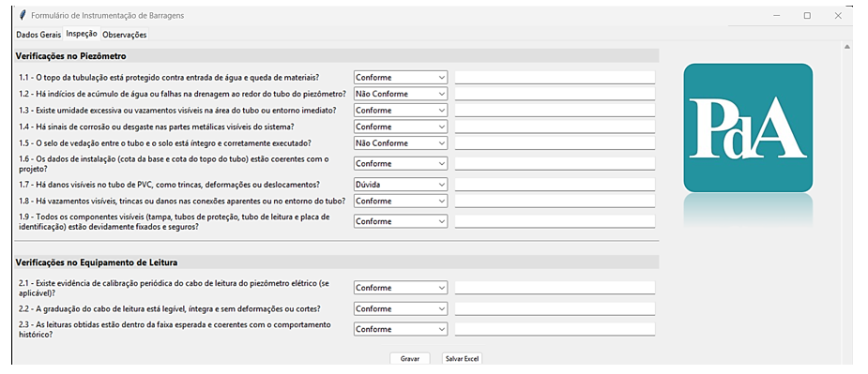
Task: Open the Observações tab
Action: pos(125,35)
